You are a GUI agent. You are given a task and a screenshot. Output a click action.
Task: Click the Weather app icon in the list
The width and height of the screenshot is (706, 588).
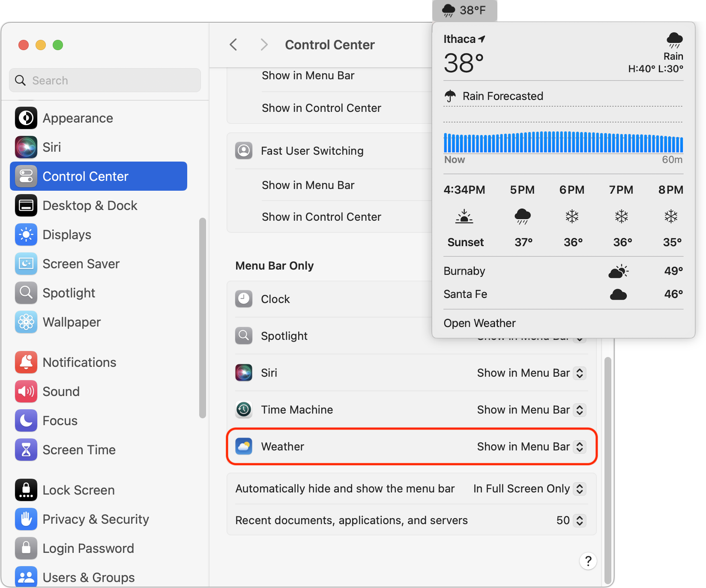click(x=244, y=446)
